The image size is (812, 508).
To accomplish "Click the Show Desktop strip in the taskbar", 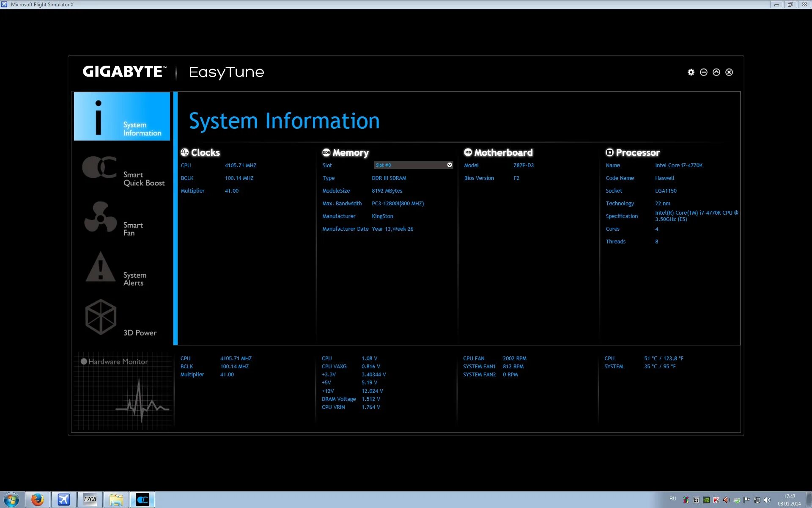I will (x=809, y=500).
